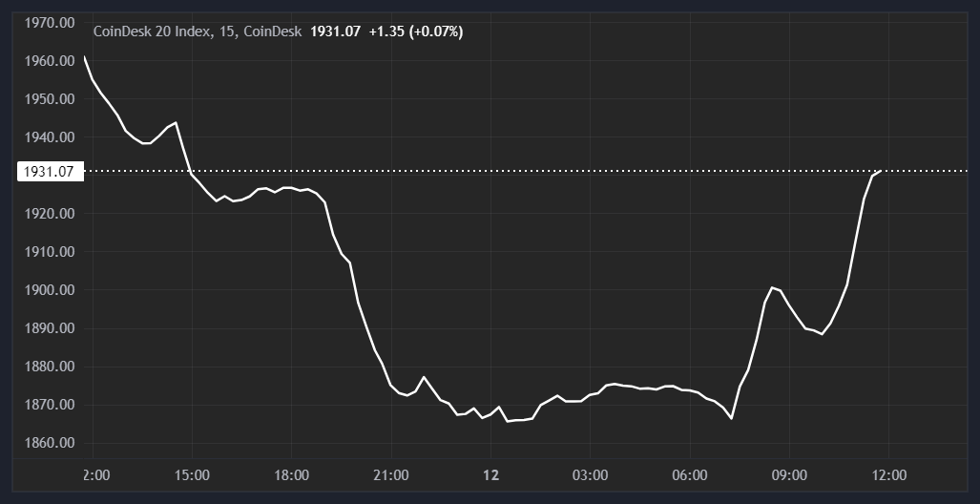Click the 1860.00 price axis label
This screenshot has width=980, height=504.
[x=50, y=443]
